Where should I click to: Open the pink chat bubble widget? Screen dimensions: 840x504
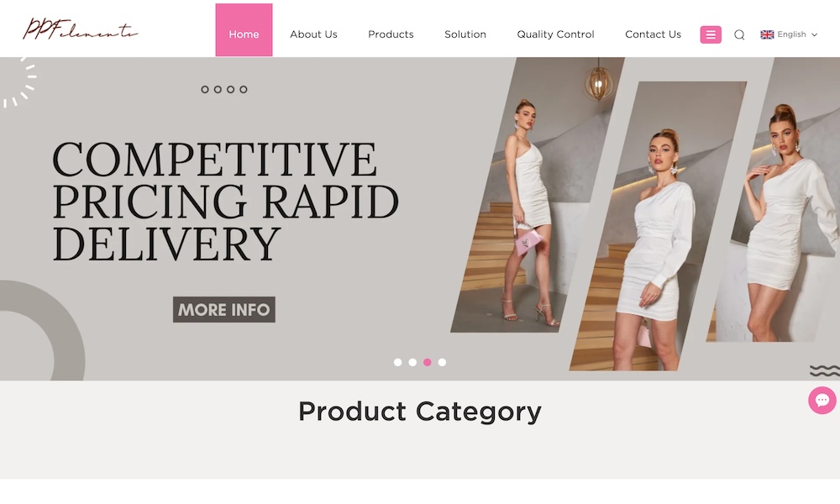point(822,400)
